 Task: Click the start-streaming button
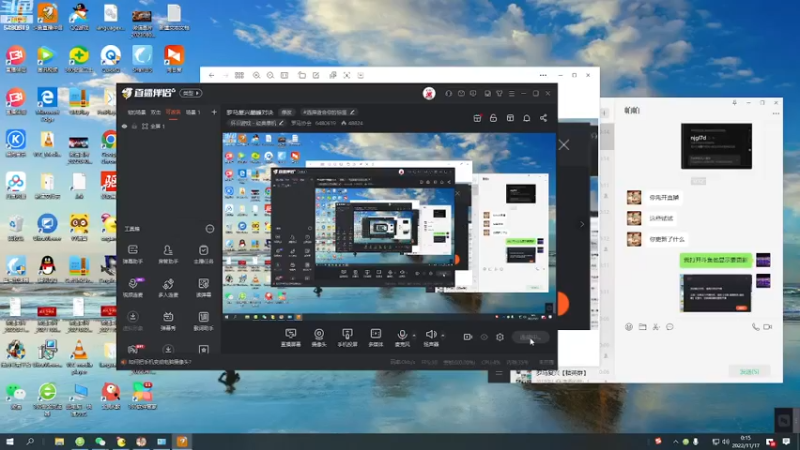530,337
